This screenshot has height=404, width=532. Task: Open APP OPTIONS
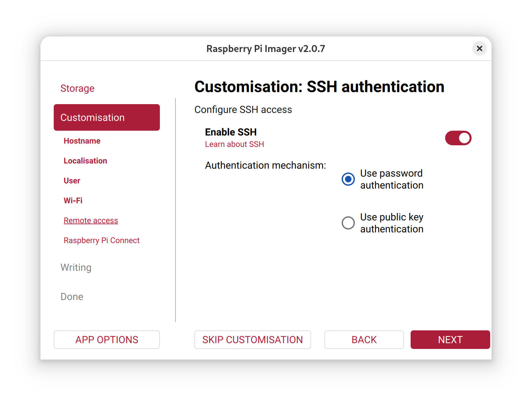107,340
